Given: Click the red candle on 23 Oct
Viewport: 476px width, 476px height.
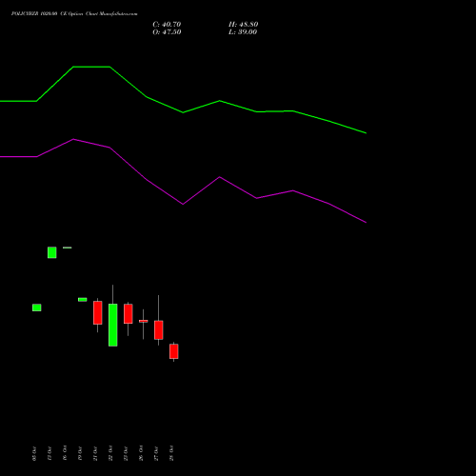Looking at the screenshot, I should click(x=129, y=314).
